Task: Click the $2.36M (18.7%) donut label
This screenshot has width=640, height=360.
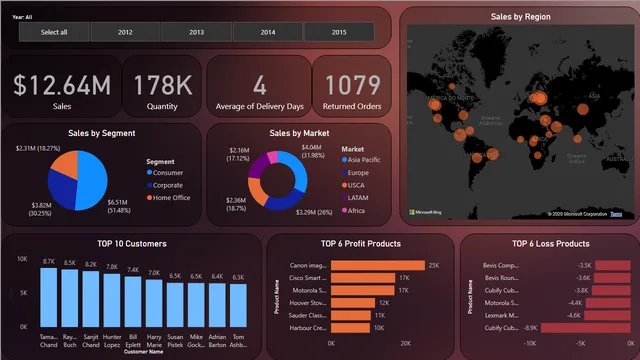Action: 236,204
